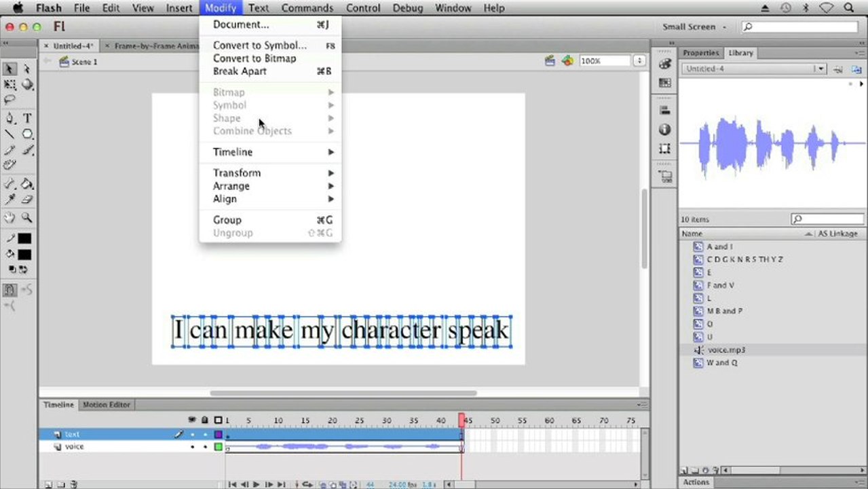This screenshot has height=489, width=868.
Task: Toggle lock dot of text layer
Action: pos(205,435)
